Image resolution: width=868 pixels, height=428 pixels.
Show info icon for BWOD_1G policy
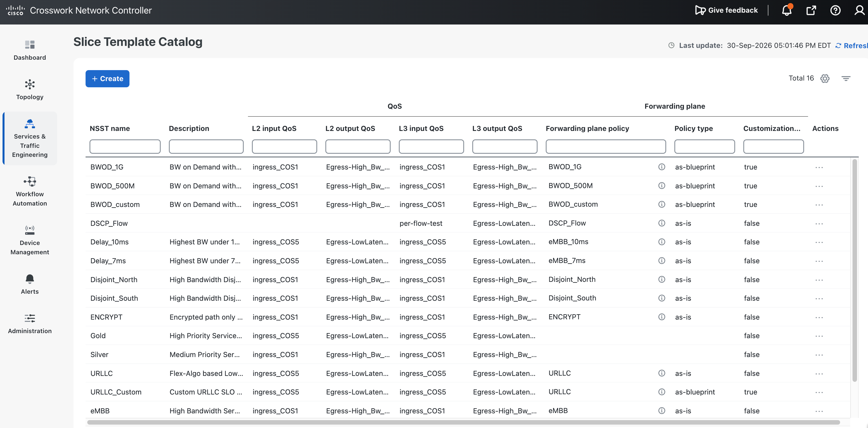click(662, 167)
